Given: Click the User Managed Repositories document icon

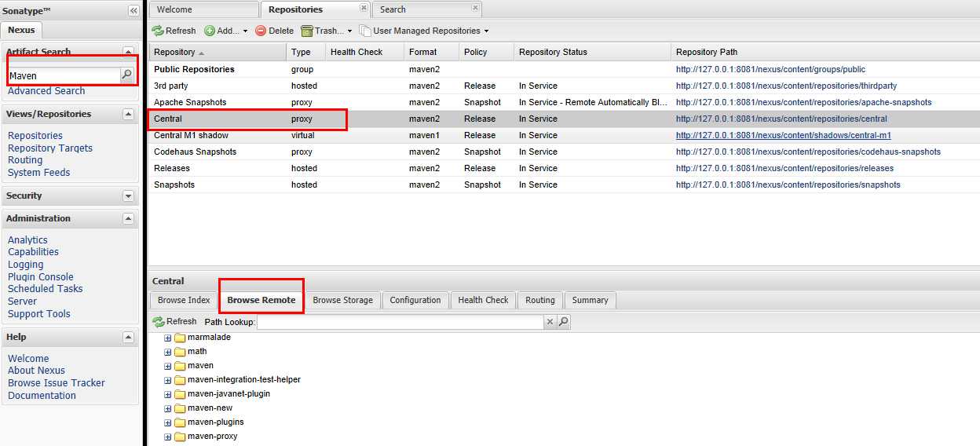Looking at the screenshot, I should tap(365, 31).
